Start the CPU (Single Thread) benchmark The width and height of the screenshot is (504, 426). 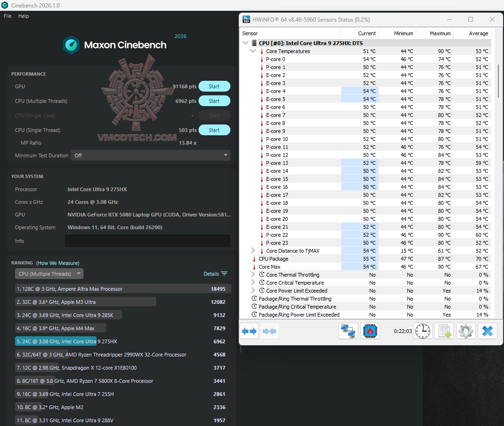click(x=214, y=130)
